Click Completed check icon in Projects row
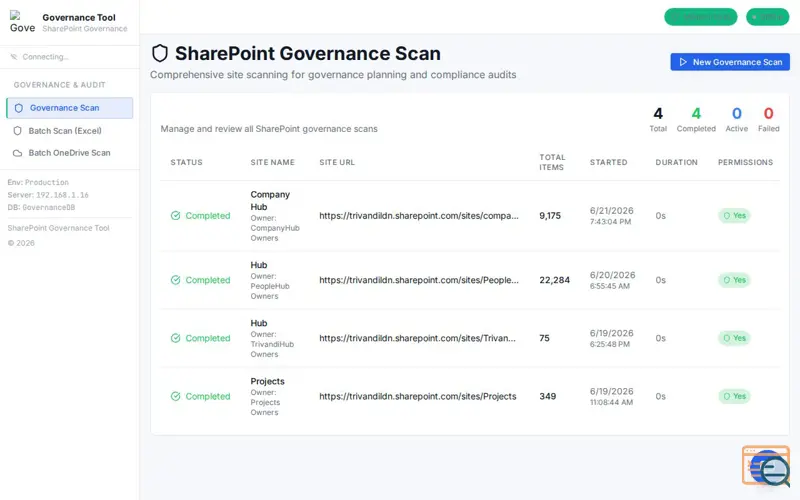This screenshot has width=800, height=500. pyautogui.click(x=176, y=396)
